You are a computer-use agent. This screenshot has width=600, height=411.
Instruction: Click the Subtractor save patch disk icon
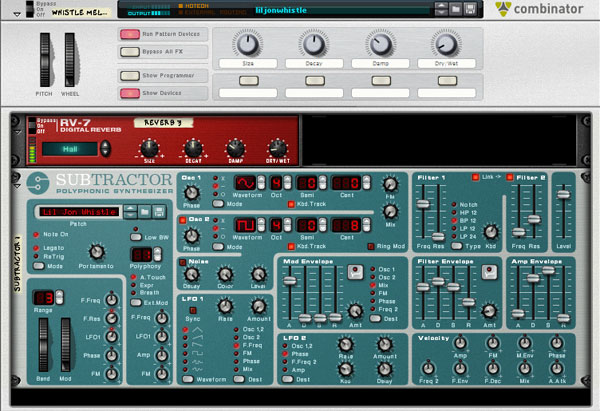coord(159,212)
